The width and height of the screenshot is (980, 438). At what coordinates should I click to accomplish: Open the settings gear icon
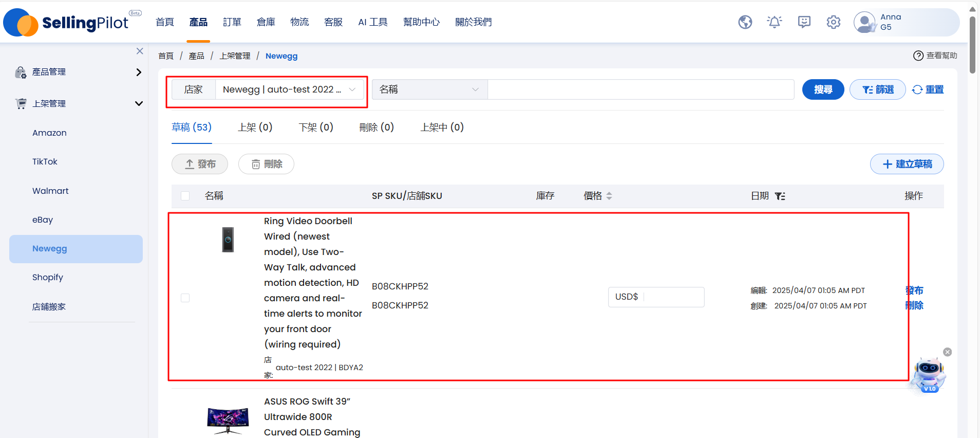[834, 22]
